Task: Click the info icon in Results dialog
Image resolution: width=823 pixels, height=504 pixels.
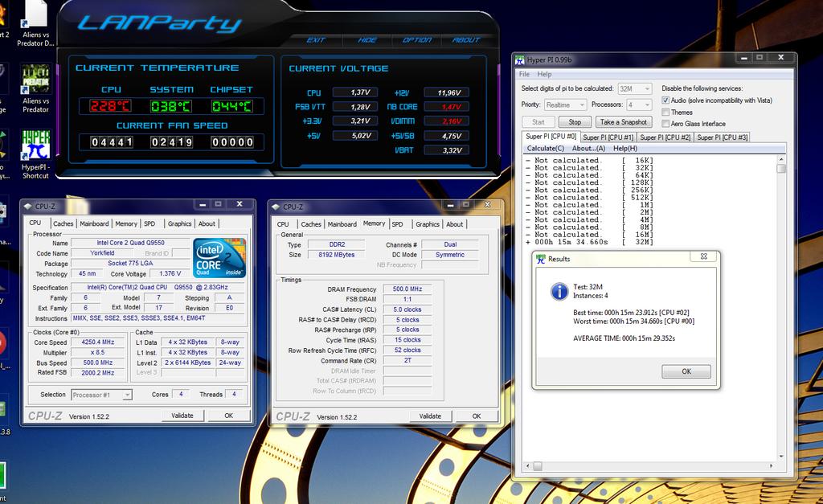Action: pyautogui.click(x=559, y=291)
